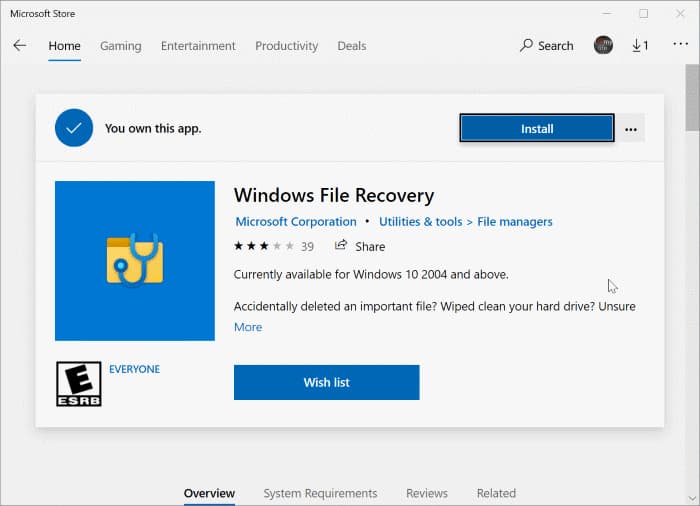This screenshot has width=700, height=506.
Task: Click the Windows File Recovery title
Action: [334, 195]
